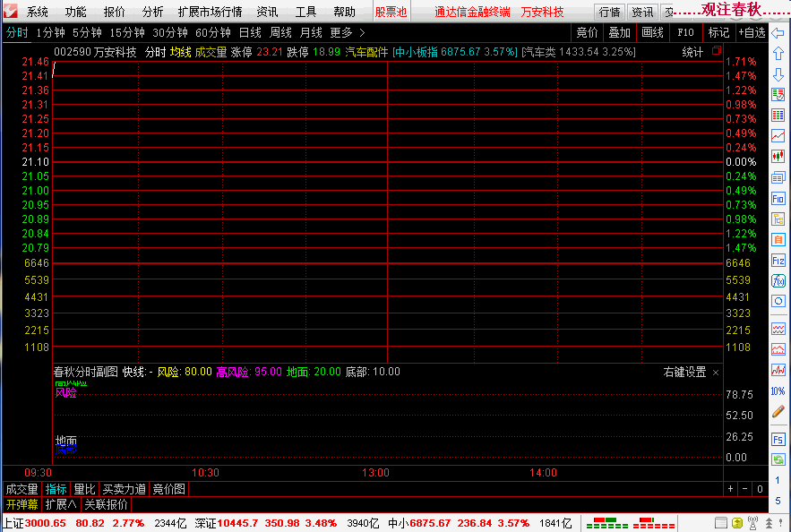Switch to the 1分钟 period tab

[x=50, y=33]
